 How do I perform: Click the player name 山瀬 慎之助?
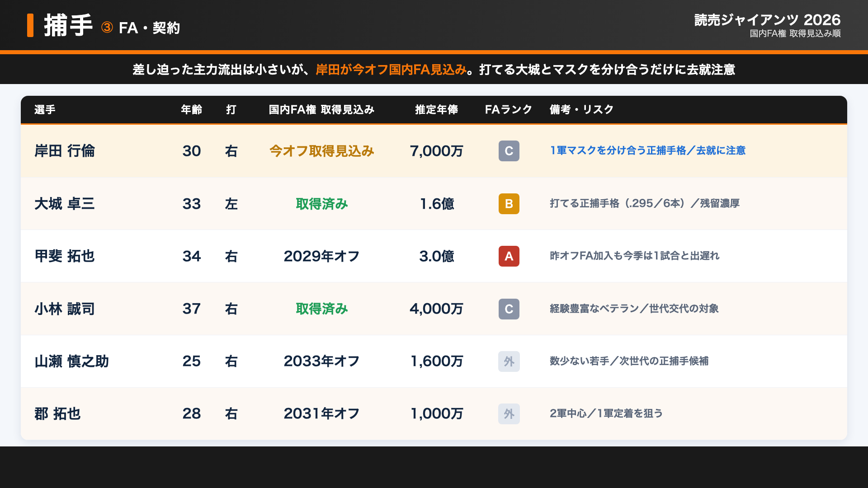click(71, 361)
